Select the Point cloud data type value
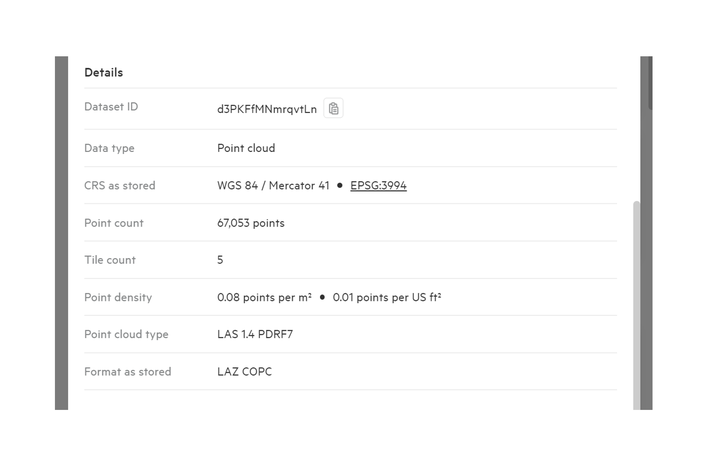 coord(246,148)
